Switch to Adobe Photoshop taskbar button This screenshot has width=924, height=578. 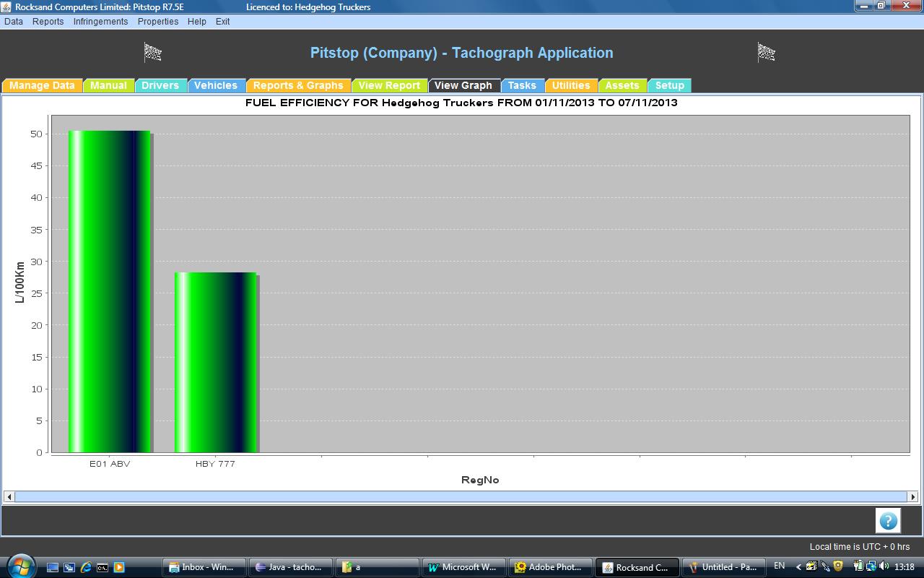550,567
